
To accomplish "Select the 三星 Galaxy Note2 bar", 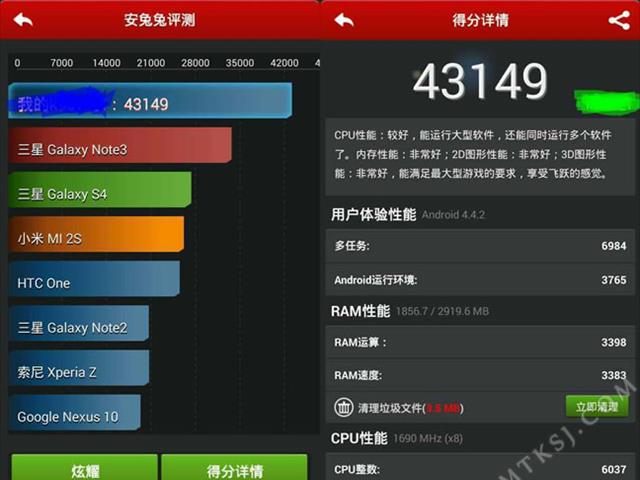I will pyautogui.click(x=79, y=324).
